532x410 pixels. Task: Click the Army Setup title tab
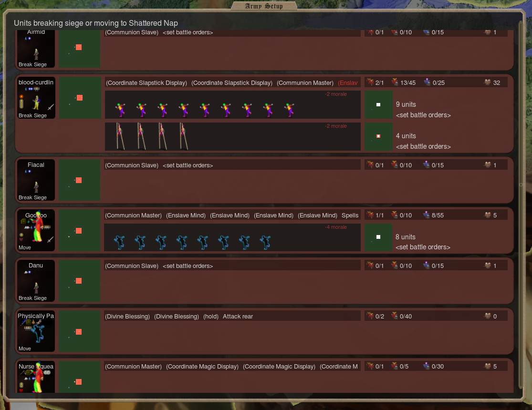[264, 6]
